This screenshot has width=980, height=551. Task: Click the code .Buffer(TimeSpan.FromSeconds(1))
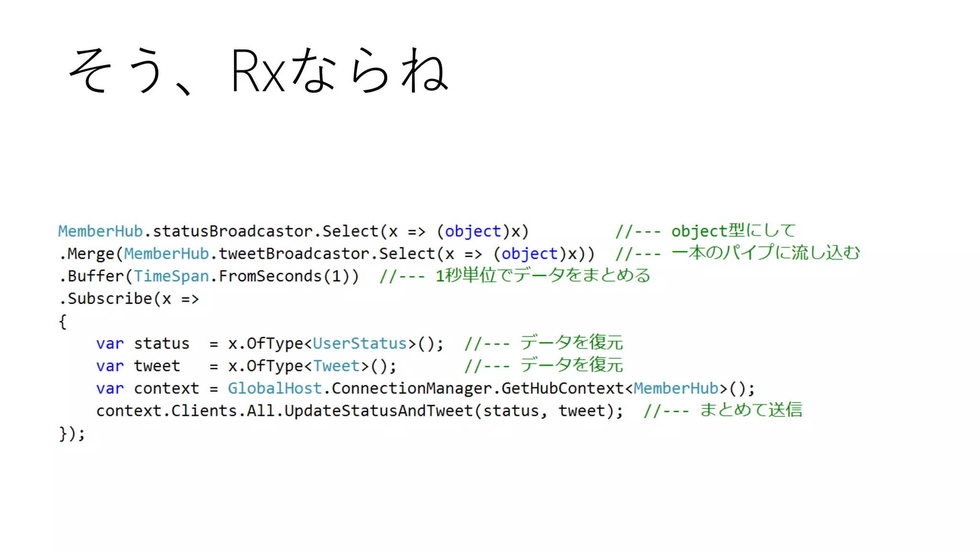tap(209, 276)
